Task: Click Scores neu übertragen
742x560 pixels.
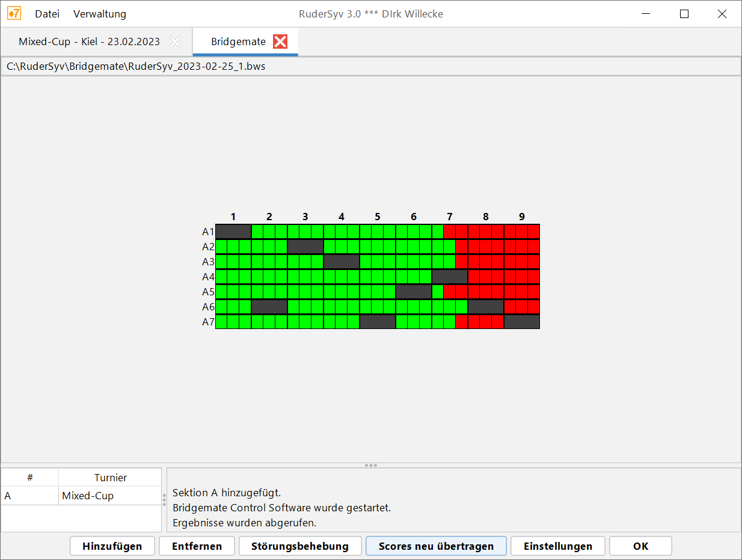Action: [x=436, y=546]
